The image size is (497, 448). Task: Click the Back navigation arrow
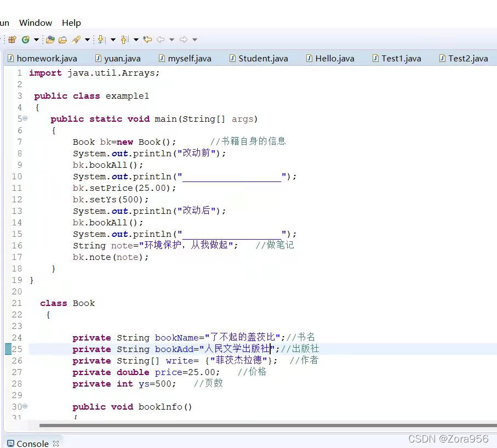(x=161, y=39)
